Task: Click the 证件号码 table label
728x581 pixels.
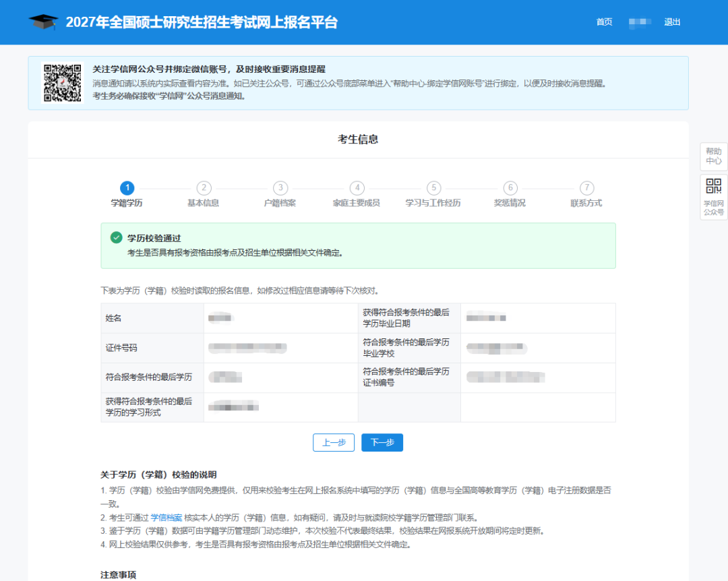Action: (121, 348)
